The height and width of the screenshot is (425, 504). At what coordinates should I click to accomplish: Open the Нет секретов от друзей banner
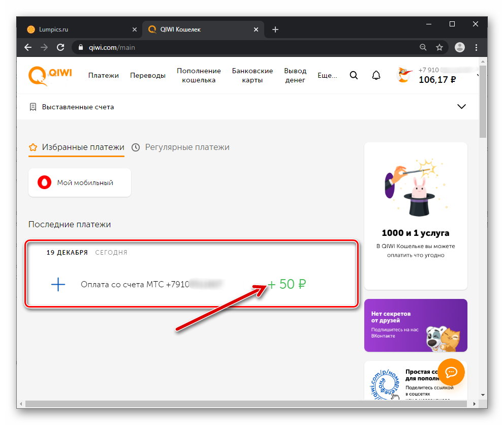(416, 325)
